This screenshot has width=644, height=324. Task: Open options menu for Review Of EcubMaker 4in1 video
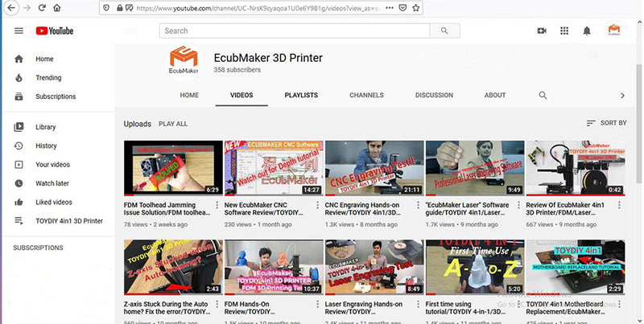(619, 205)
